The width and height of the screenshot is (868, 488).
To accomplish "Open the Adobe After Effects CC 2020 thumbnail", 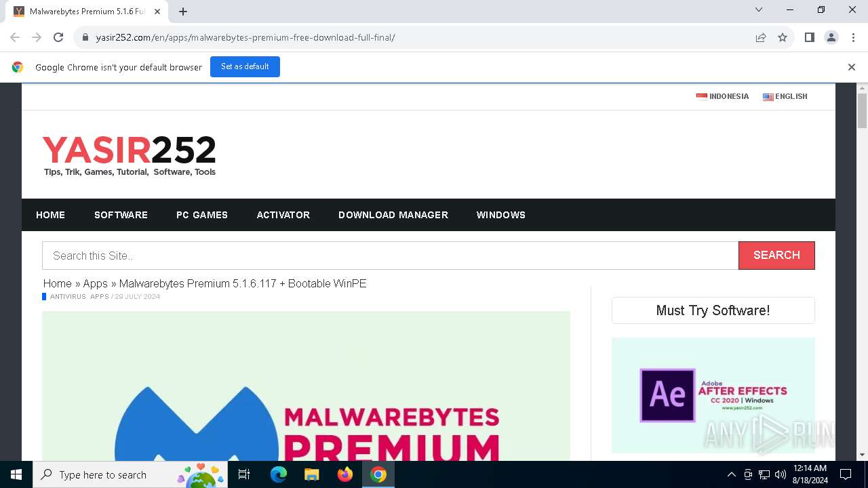I will 713,395.
